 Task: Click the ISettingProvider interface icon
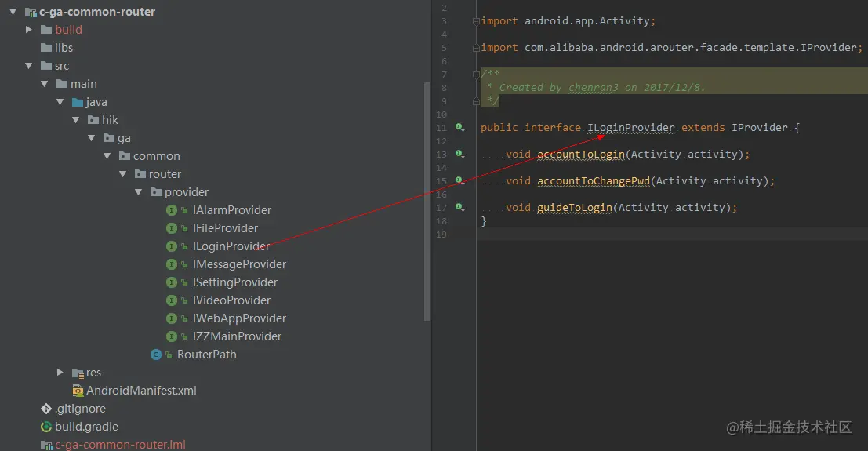[172, 282]
